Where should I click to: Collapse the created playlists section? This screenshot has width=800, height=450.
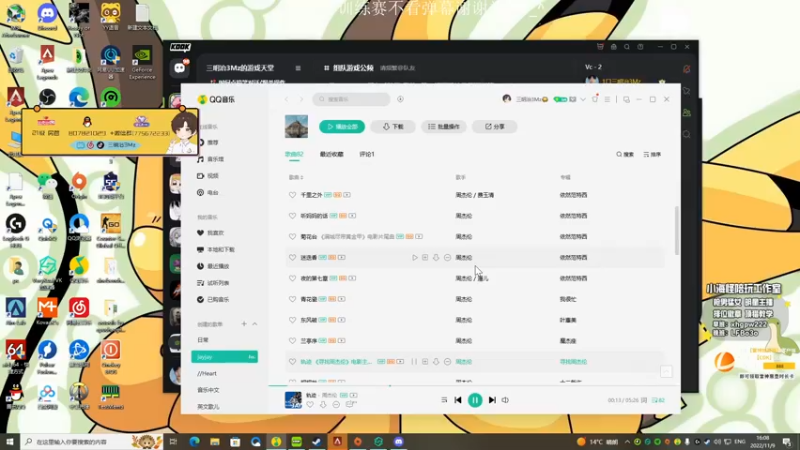(x=255, y=324)
